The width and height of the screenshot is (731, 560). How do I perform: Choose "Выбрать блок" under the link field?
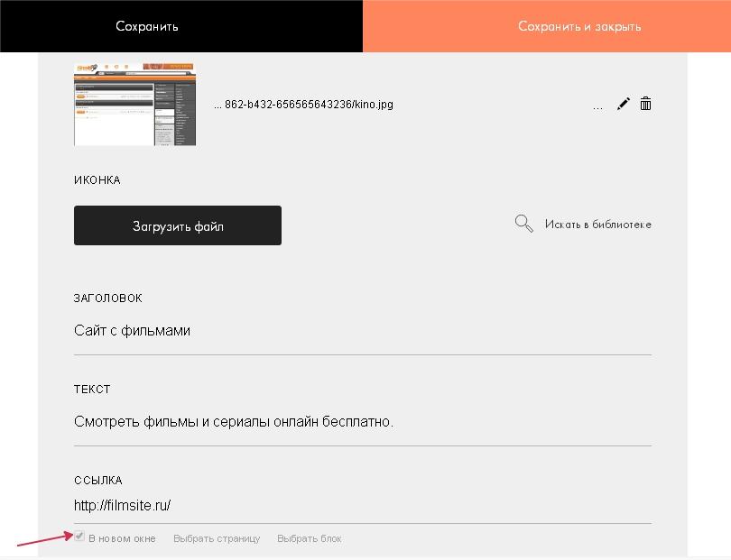pos(309,538)
